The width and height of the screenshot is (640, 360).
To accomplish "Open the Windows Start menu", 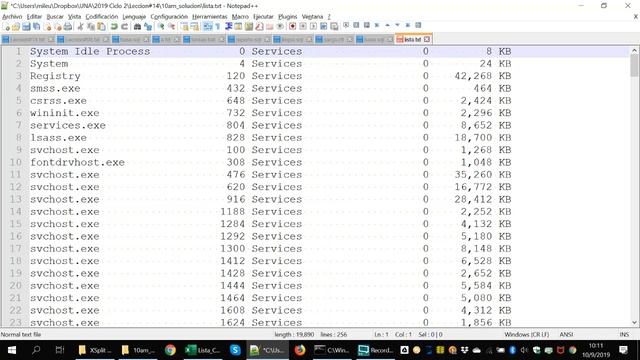I will pos(11,350).
